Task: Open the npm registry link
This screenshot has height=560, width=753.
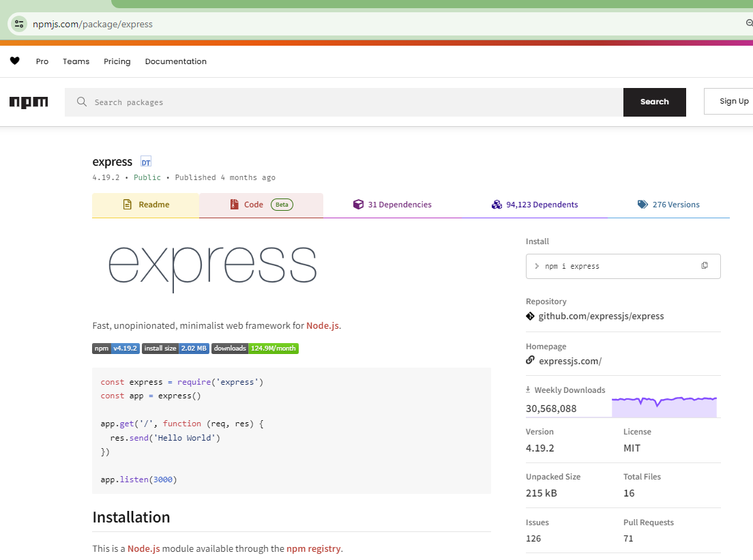Action: point(314,548)
